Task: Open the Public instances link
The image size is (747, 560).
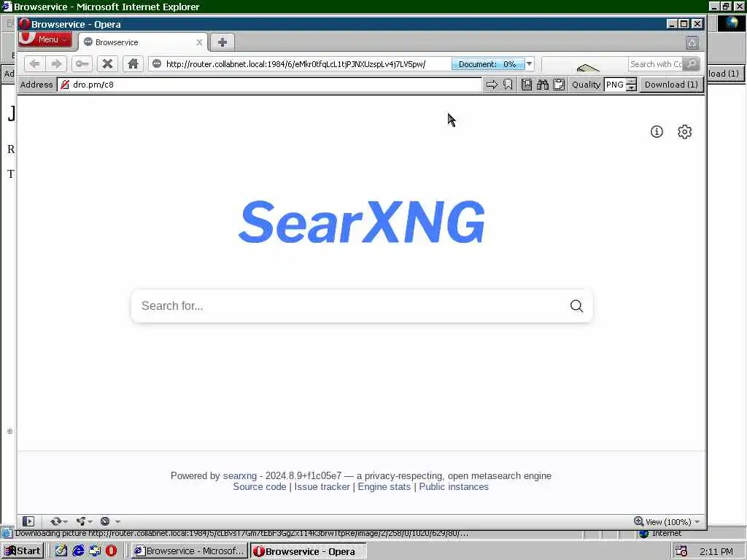Action: pos(454,486)
